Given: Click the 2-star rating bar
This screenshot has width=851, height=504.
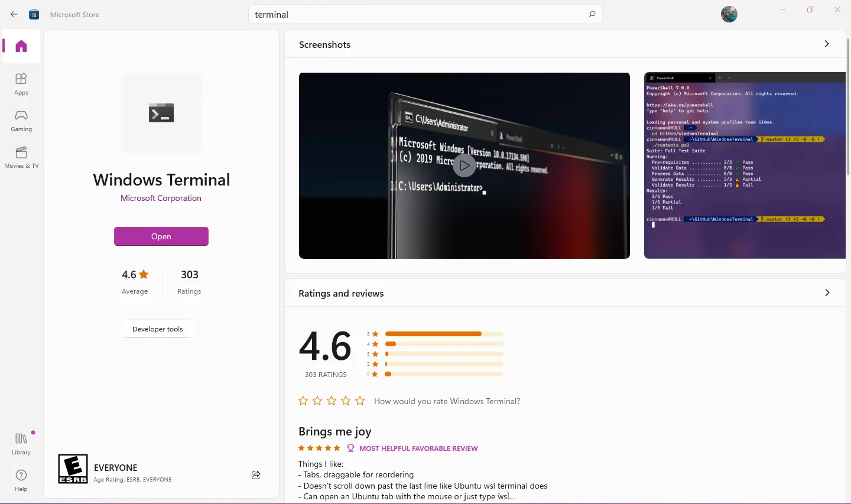Looking at the screenshot, I should (x=444, y=364).
